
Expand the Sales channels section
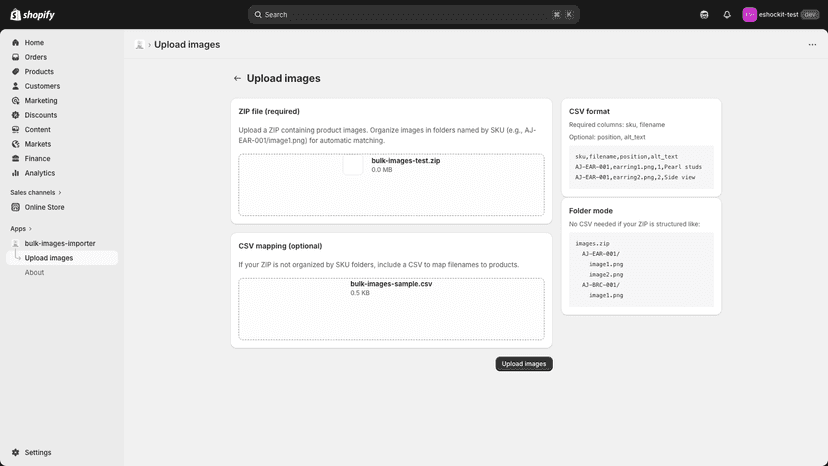point(36,192)
